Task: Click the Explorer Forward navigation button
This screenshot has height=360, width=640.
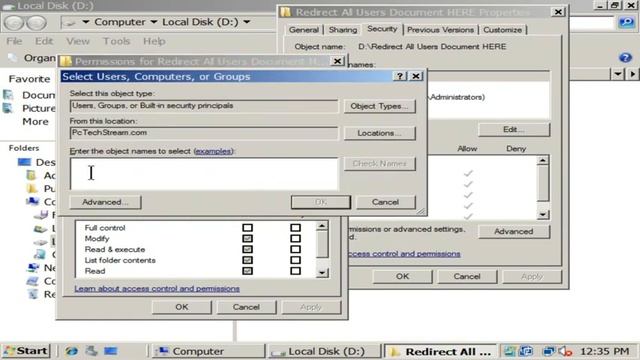Action: click(x=37, y=23)
